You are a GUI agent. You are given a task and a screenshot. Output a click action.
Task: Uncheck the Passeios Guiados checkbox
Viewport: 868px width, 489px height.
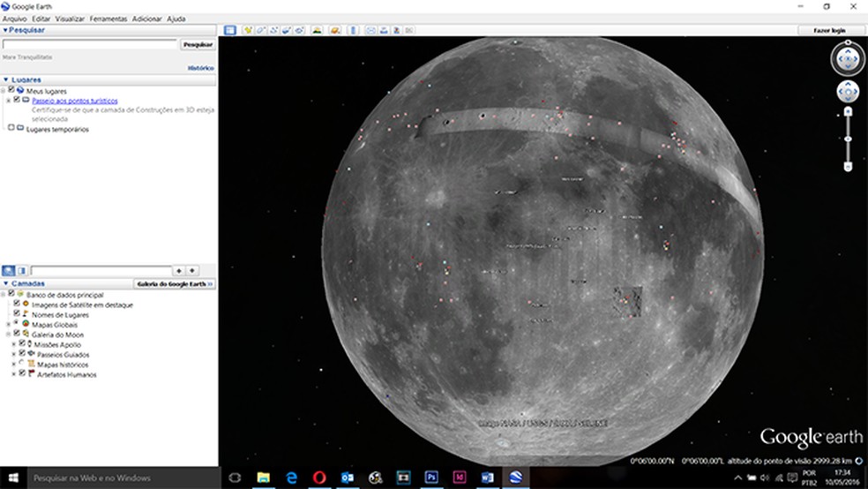click(x=22, y=354)
